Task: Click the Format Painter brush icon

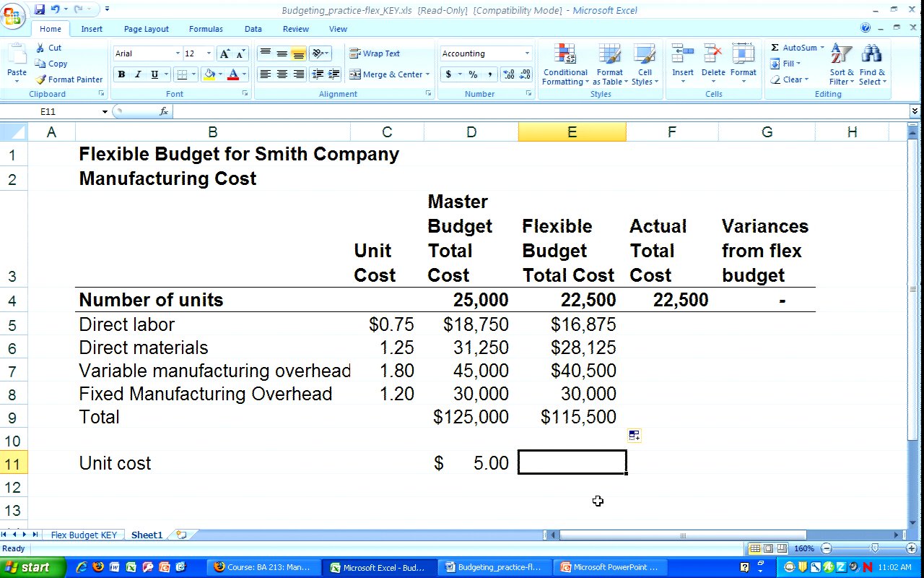Action: click(41, 79)
